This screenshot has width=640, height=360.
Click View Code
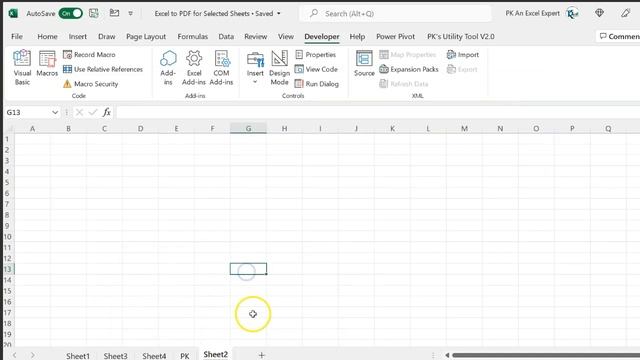click(316, 69)
